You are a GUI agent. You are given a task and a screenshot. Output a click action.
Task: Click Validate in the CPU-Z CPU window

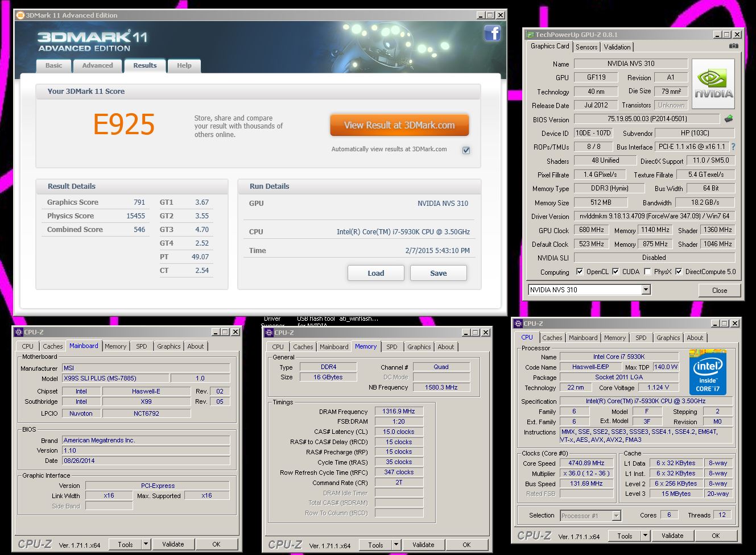(672, 536)
